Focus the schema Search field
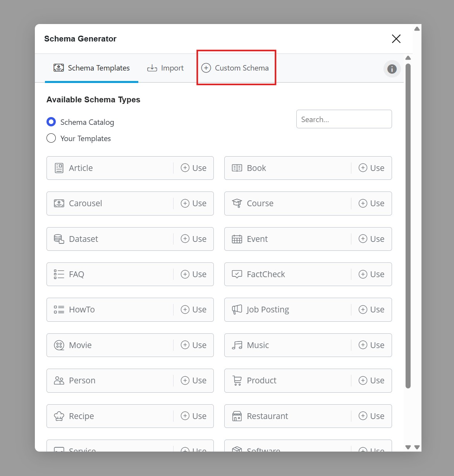 click(344, 119)
